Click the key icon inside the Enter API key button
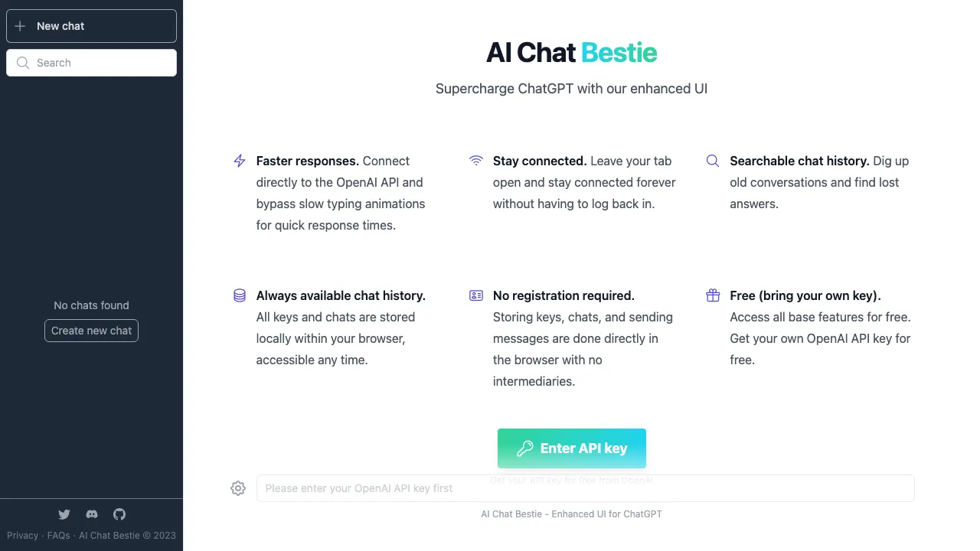 525,448
